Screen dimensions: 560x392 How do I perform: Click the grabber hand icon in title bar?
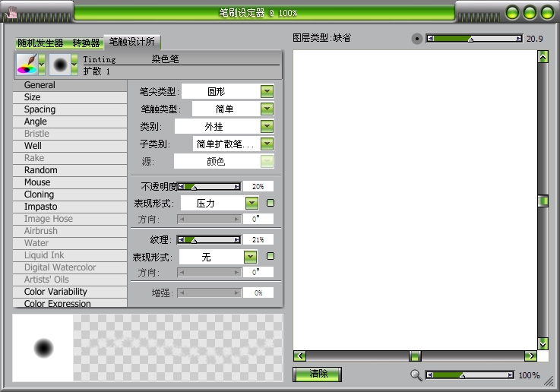(x=12, y=13)
